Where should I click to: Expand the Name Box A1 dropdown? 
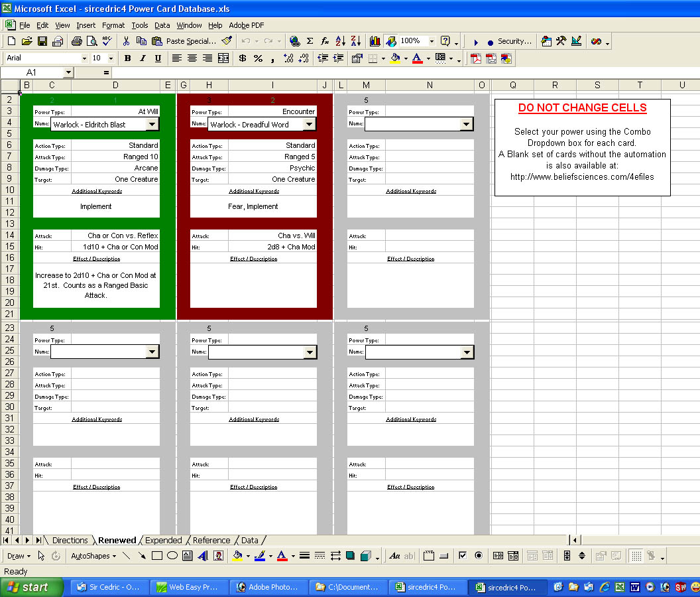[68, 72]
